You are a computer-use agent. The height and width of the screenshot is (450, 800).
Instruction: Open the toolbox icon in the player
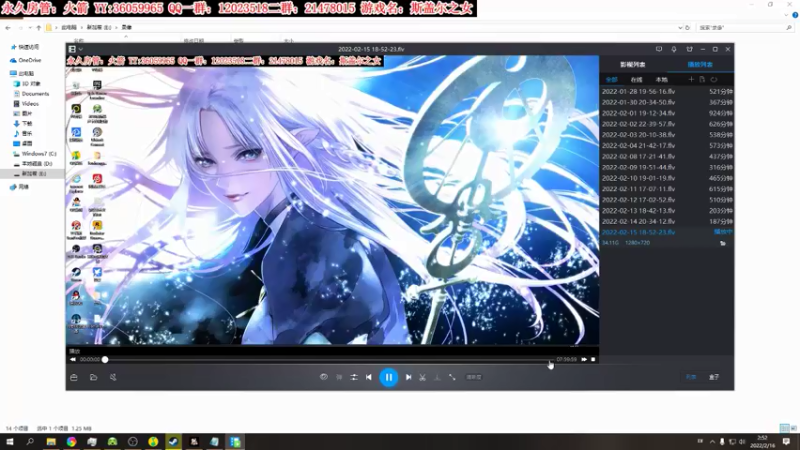[74, 378]
